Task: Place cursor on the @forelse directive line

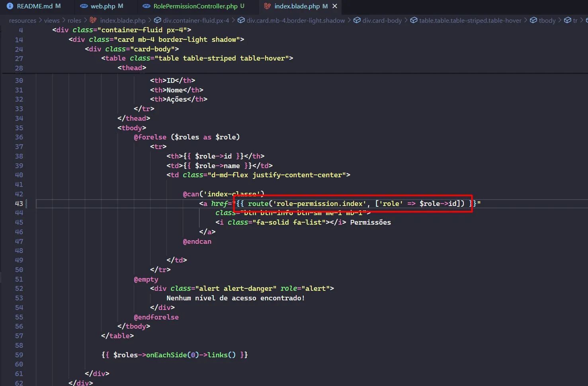Action: [186, 137]
